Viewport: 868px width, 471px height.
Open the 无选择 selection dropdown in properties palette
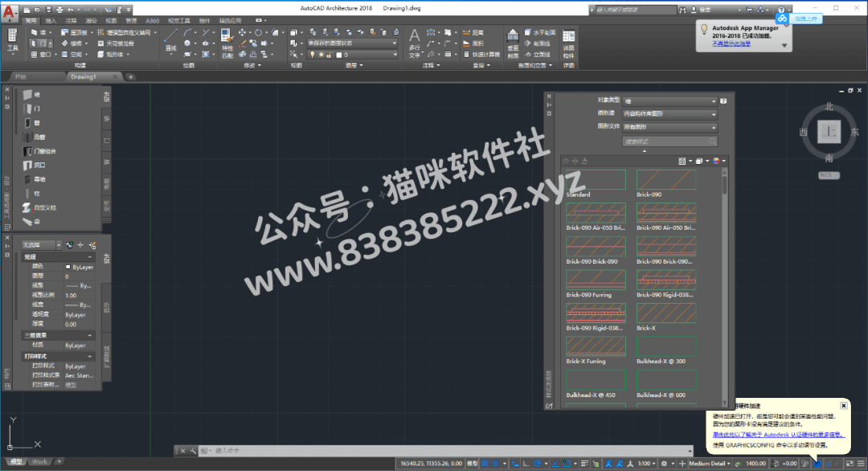click(x=42, y=244)
